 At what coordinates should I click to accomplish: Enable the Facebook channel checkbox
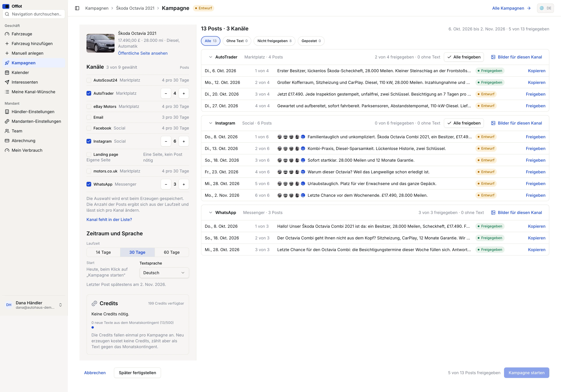point(89,128)
